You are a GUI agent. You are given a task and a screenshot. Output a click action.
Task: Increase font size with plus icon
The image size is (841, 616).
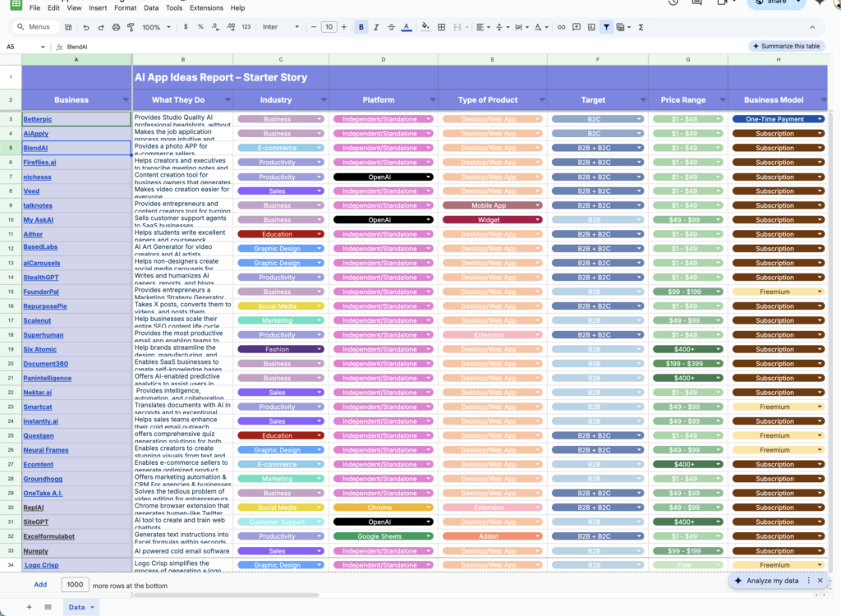coord(344,27)
